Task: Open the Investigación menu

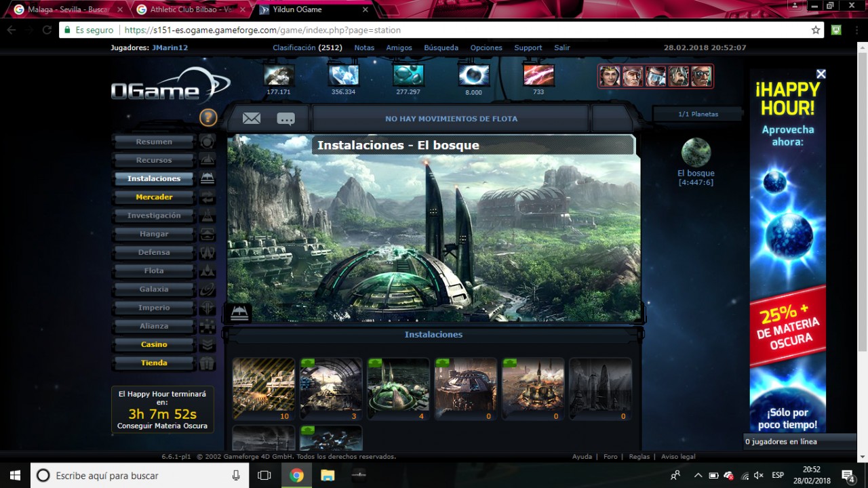Action: click(154, 216)
